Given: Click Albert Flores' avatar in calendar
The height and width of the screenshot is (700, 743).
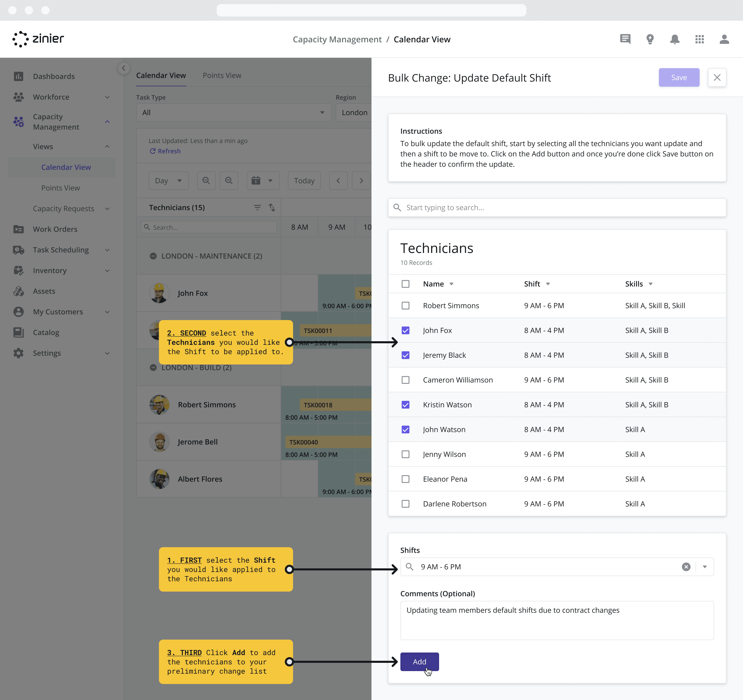Looking at the screenshot, I should click(160, 479).
